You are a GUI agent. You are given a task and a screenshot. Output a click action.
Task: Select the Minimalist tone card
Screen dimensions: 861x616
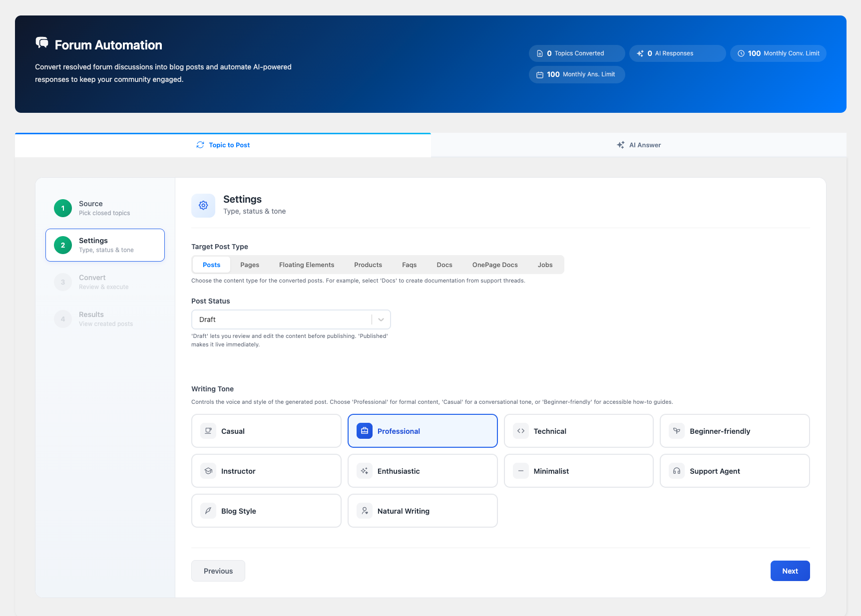click(579, 471)
